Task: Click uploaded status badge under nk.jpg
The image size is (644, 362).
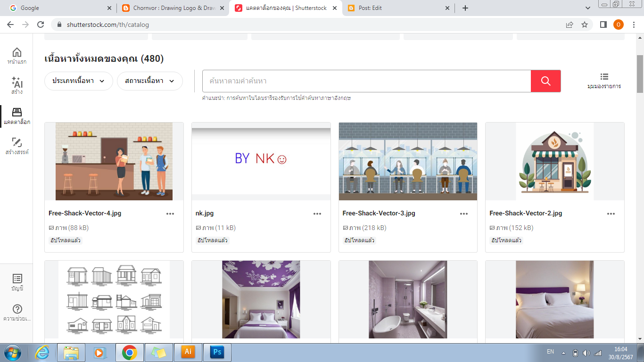Action: point(212,240)
